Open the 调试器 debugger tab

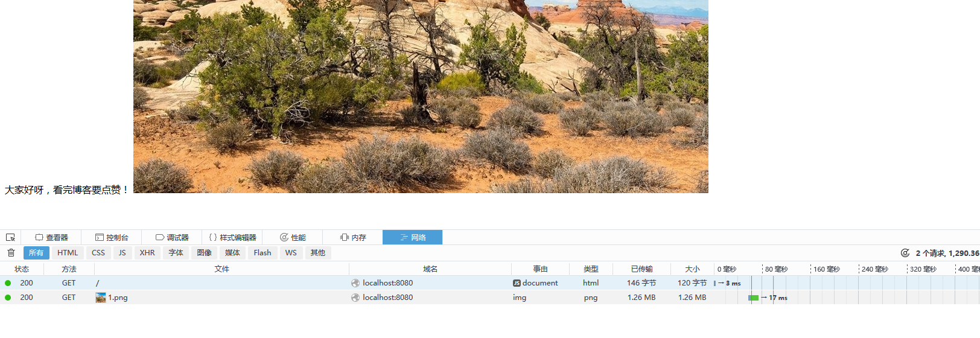(172, 237)
